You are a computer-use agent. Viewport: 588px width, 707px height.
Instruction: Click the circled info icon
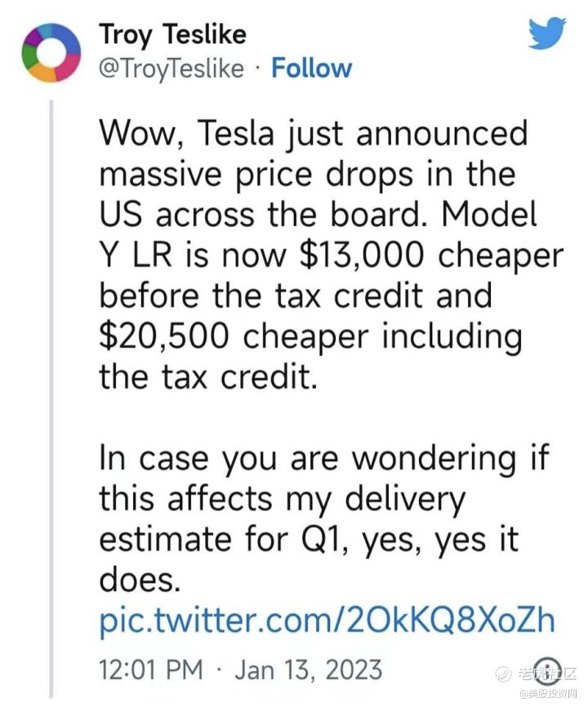coord(547,670)
